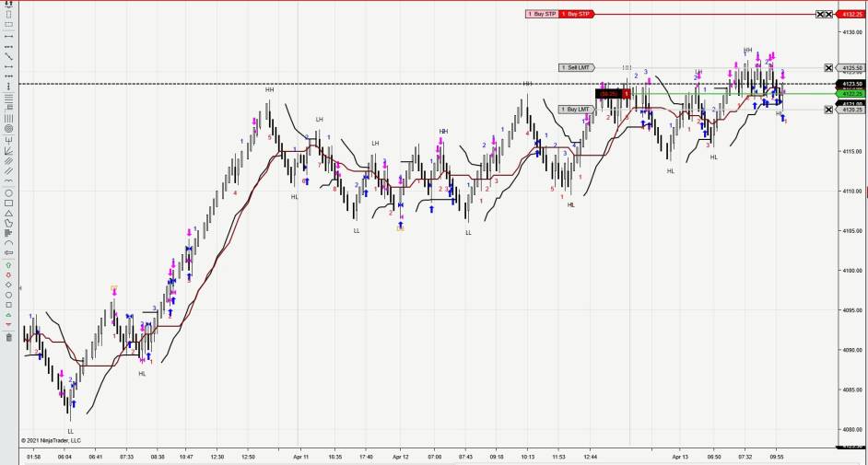Click the 4110.00 price axis label
This screenshot has height=465, width=868.
(x=852, y=191)
